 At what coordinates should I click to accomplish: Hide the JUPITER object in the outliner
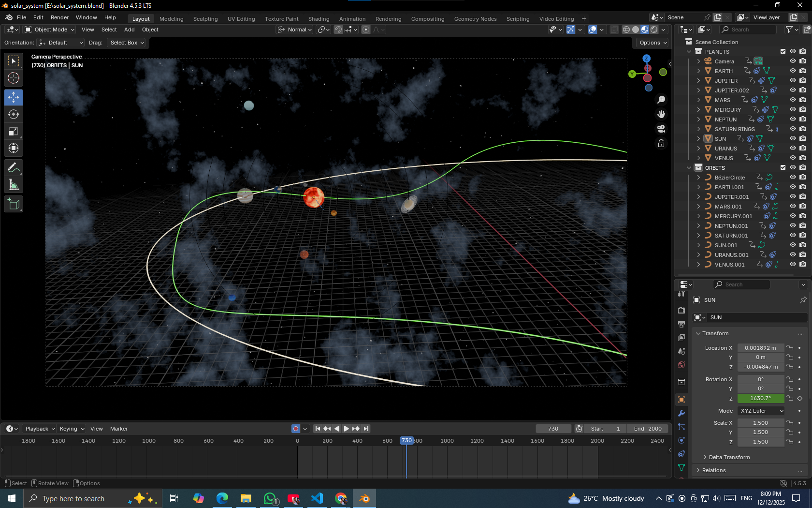[x=792, y=80]
